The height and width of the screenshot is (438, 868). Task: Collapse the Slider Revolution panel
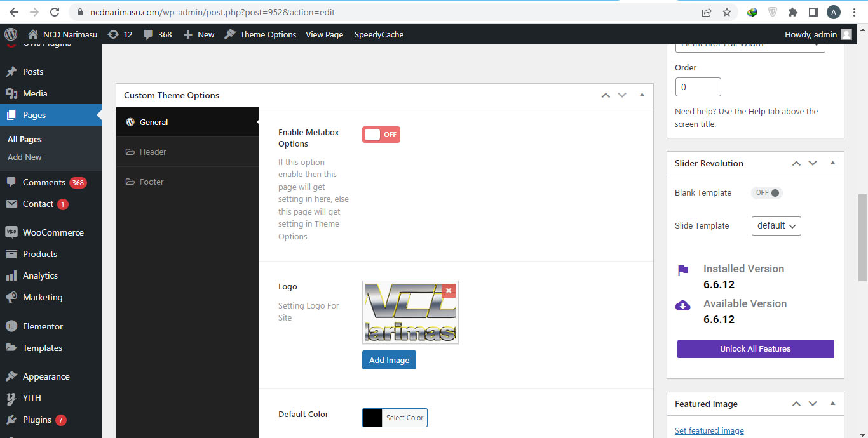[x=832, y=163]
